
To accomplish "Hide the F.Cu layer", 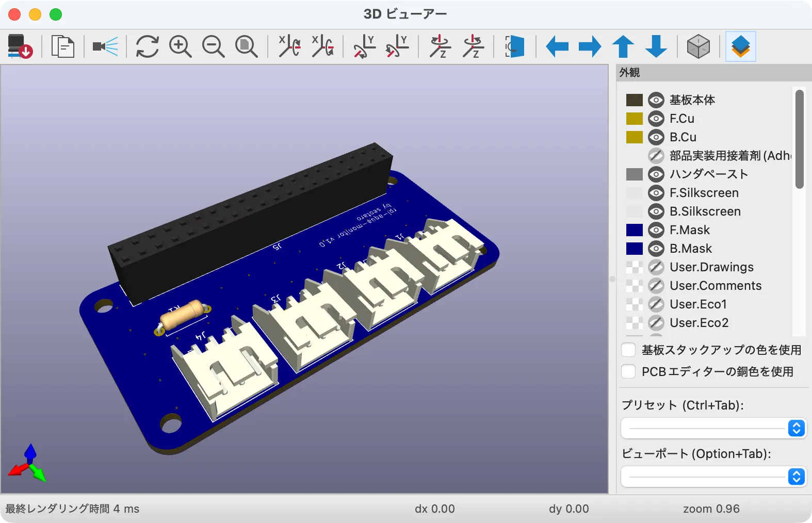I will click(656, 119).
